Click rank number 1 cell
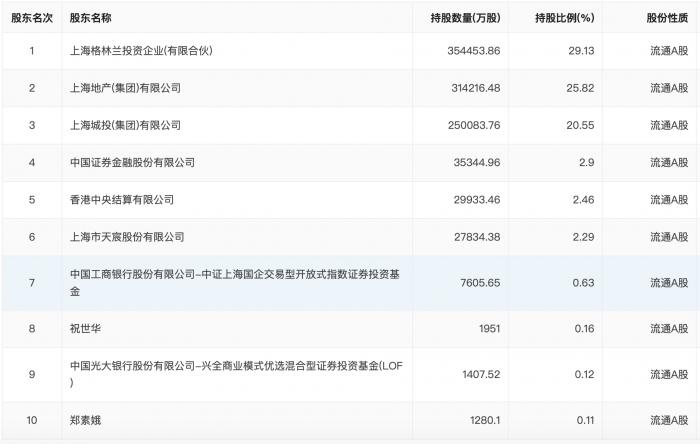 32,51
